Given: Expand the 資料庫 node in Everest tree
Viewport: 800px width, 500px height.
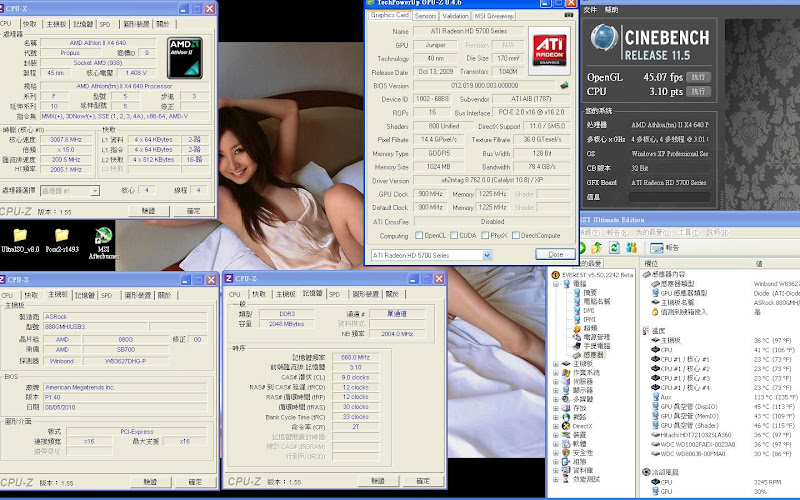Looking at the screenshot, I should click(556, 470).
